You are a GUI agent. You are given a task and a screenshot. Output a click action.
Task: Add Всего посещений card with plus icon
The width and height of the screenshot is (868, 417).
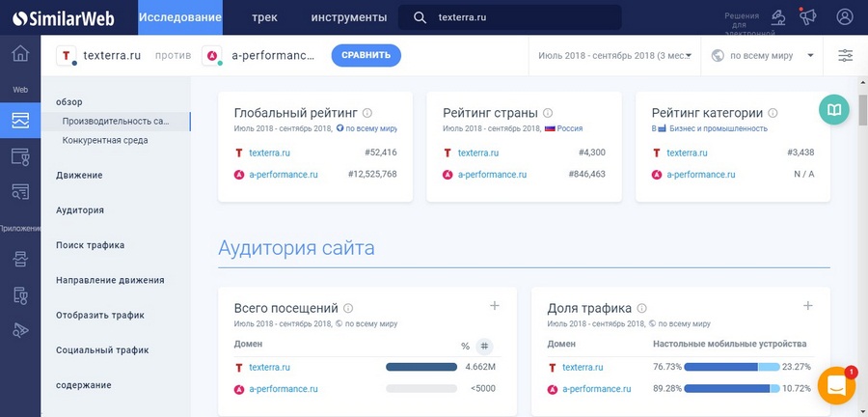(x=495, y=306)
